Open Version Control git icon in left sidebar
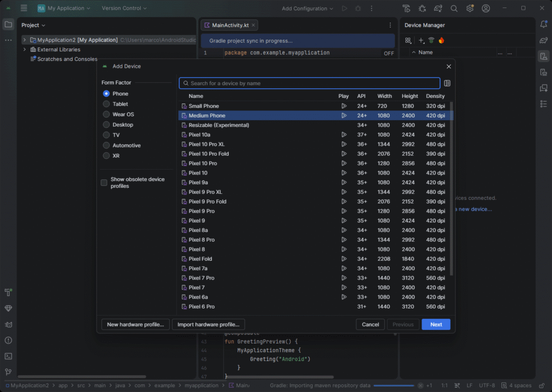552x392 pixels. click(9, 372)
